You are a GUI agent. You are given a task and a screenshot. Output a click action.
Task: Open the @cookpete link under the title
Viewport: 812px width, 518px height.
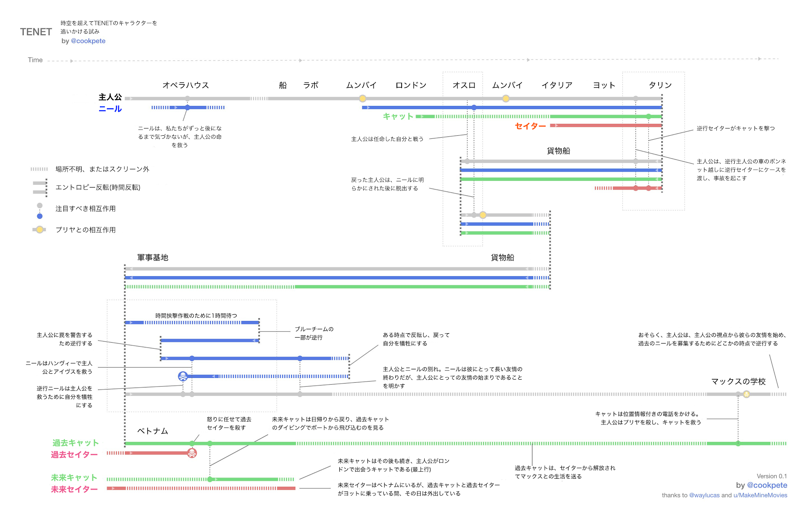click(88, 41)
